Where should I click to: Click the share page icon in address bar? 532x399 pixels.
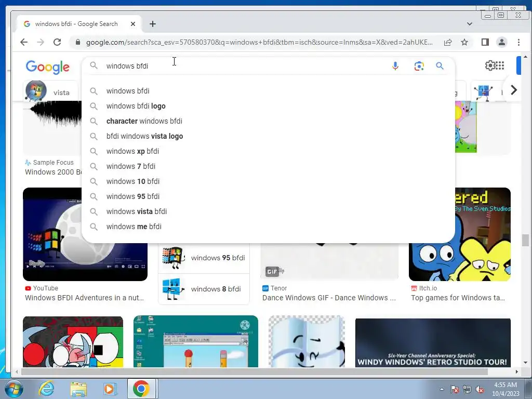[448, 42]
